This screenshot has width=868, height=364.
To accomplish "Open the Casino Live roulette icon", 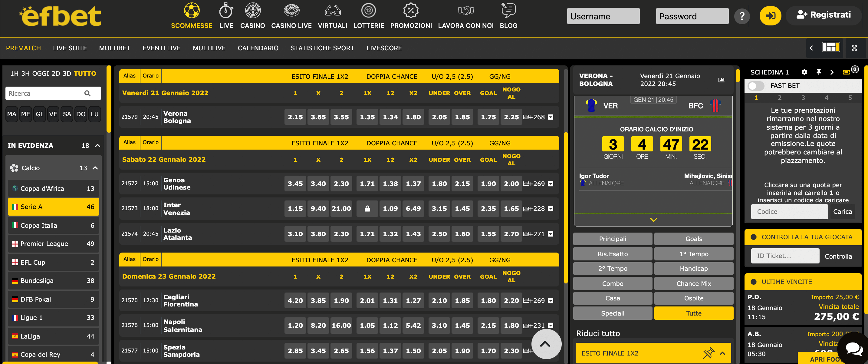I will tap(291, 11).
